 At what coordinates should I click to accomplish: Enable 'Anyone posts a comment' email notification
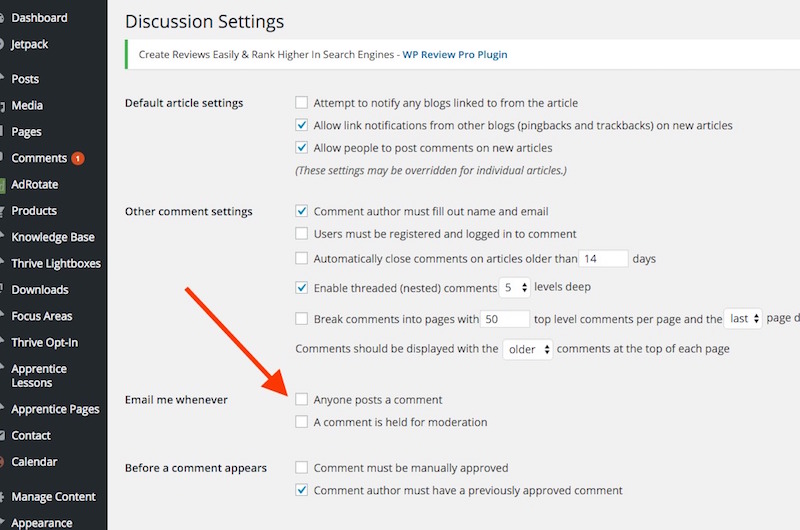click(302, 400)
